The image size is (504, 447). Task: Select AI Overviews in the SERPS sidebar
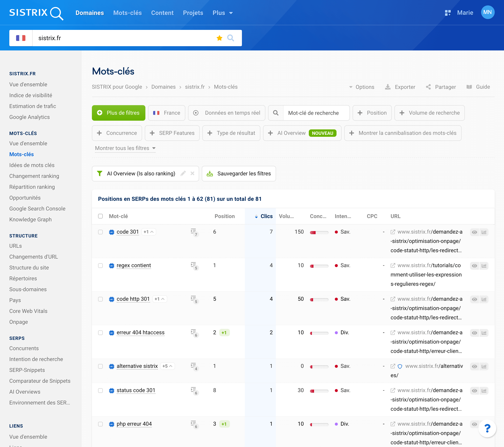point(25,392)
